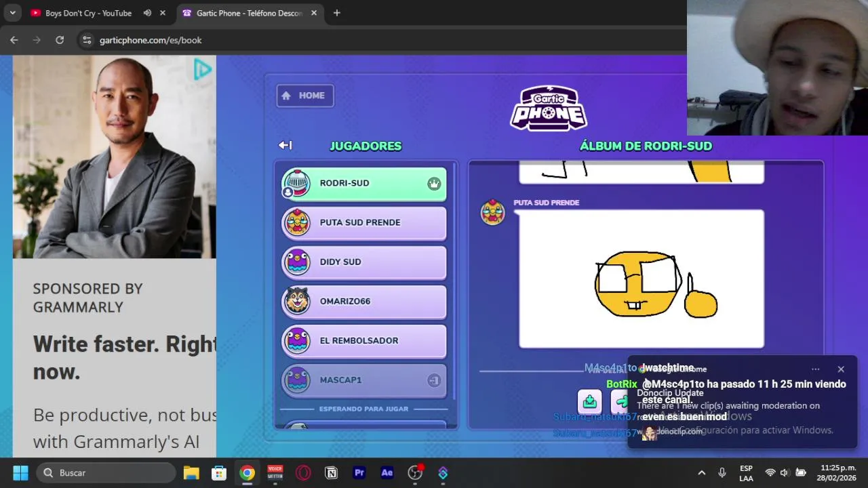Screen dimensions: 868x488
Task: Click the Gartic Phone HOME button
Action: pyautogui.click(x=305, y=96)
